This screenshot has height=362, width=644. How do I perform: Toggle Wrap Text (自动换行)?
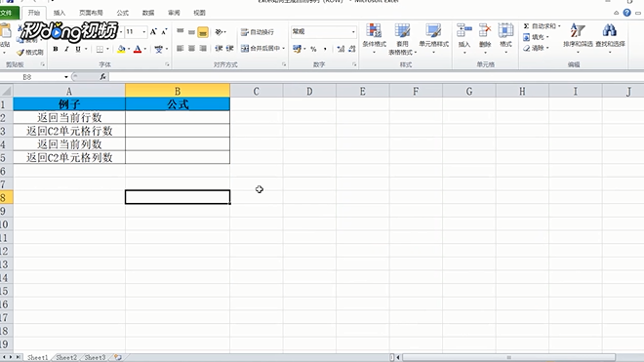[x=258, y=31]
